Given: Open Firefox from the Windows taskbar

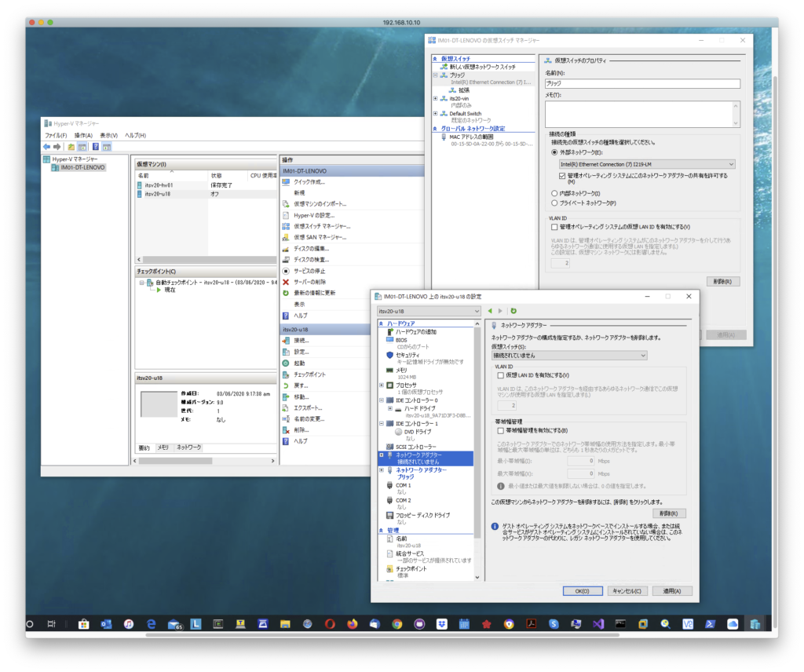Looking at the screenshot, I should point(352,624).
